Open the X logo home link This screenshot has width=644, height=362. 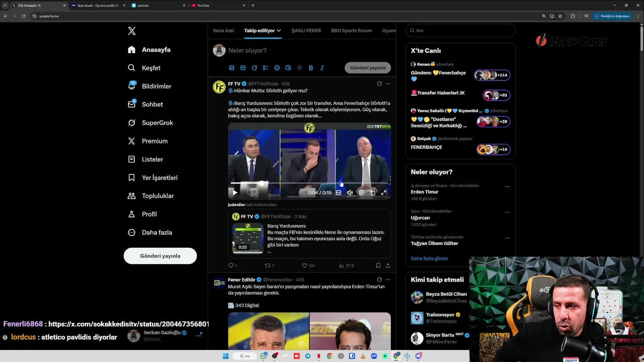(132, 31)
